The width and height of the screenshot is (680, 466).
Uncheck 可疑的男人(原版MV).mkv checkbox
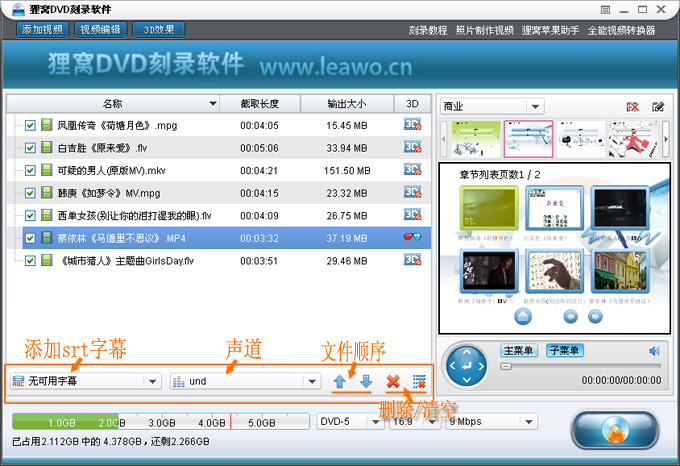tap(30, 170)
